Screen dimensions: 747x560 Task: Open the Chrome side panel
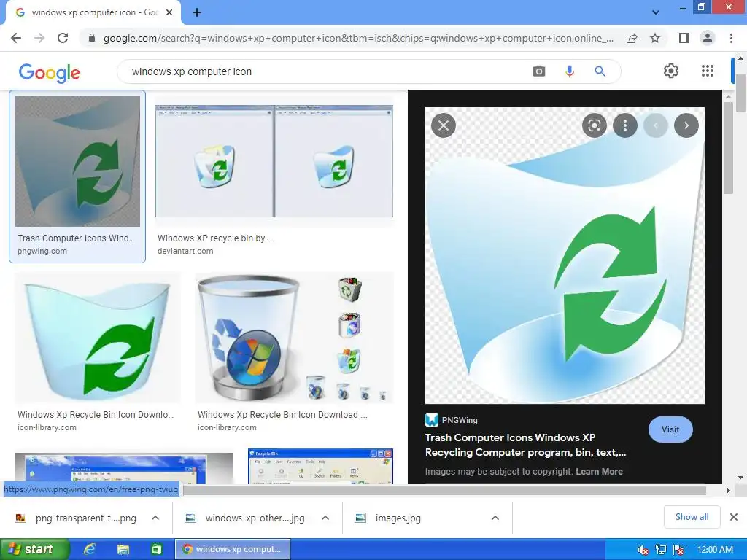click(684, 38)
